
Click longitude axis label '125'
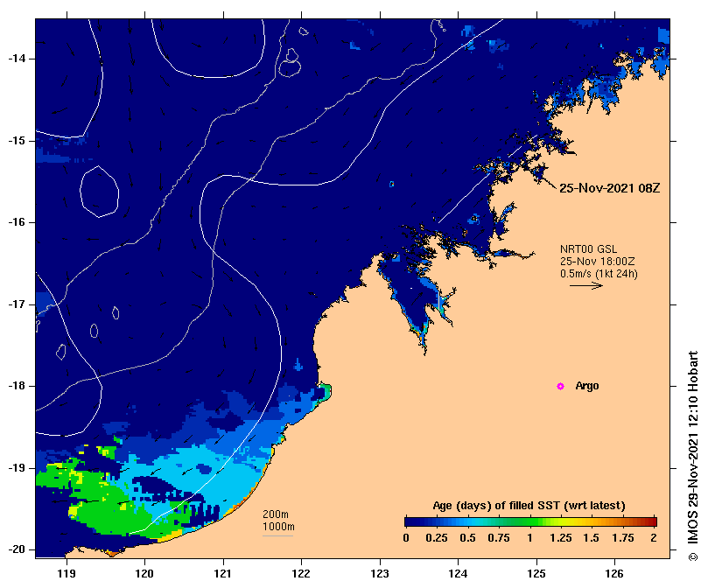536,574
